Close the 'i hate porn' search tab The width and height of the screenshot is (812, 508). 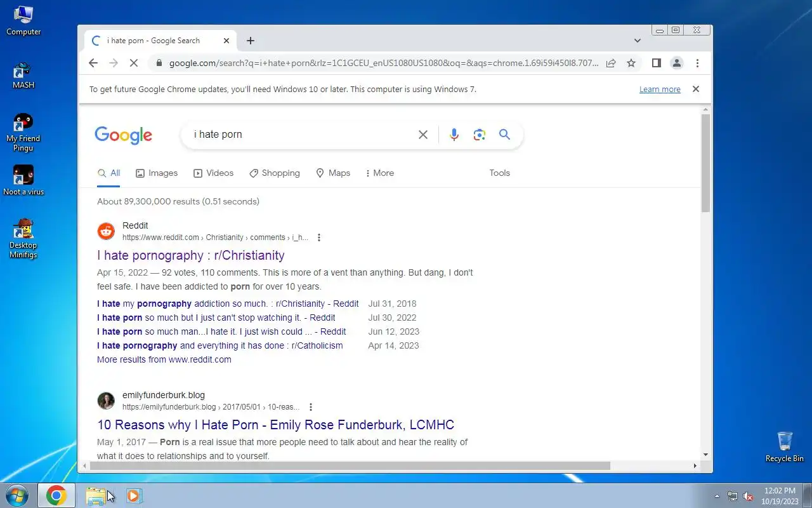tap(226, 41)
